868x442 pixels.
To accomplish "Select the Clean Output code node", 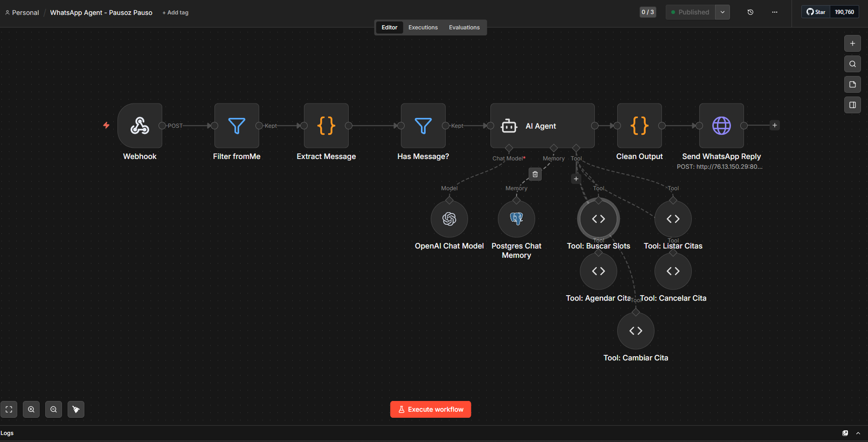I will [640, 125].
